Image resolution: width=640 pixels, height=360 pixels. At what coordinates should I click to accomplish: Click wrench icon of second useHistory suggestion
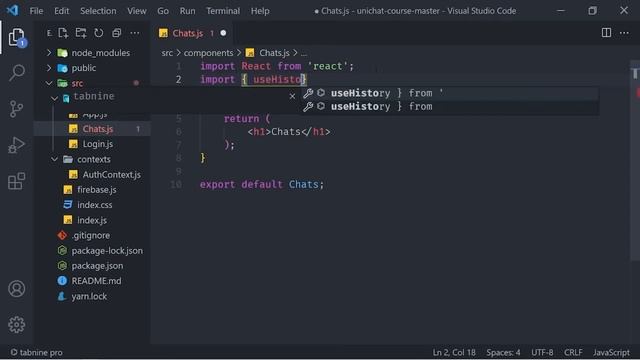[x=308, y=107]
